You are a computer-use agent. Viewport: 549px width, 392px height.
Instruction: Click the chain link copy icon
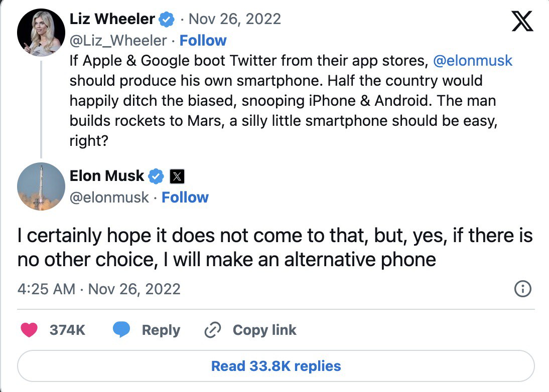tap(213, 330)
